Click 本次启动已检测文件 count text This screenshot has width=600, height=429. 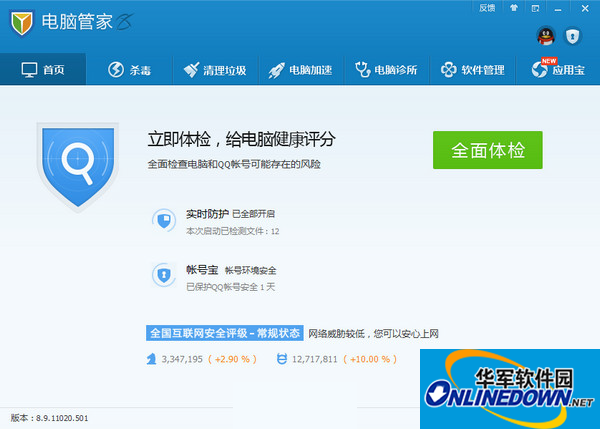233,231
